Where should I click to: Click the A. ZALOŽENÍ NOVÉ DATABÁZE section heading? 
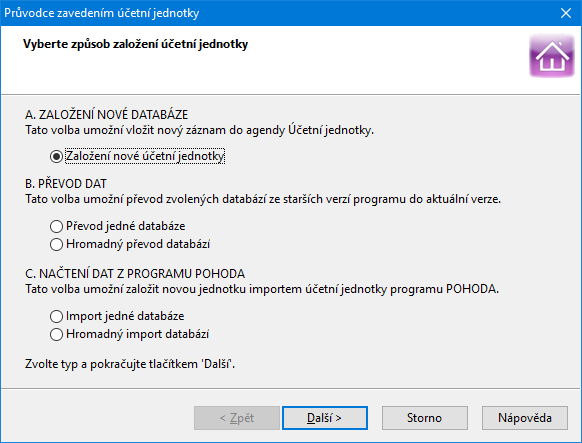(107, 115)
